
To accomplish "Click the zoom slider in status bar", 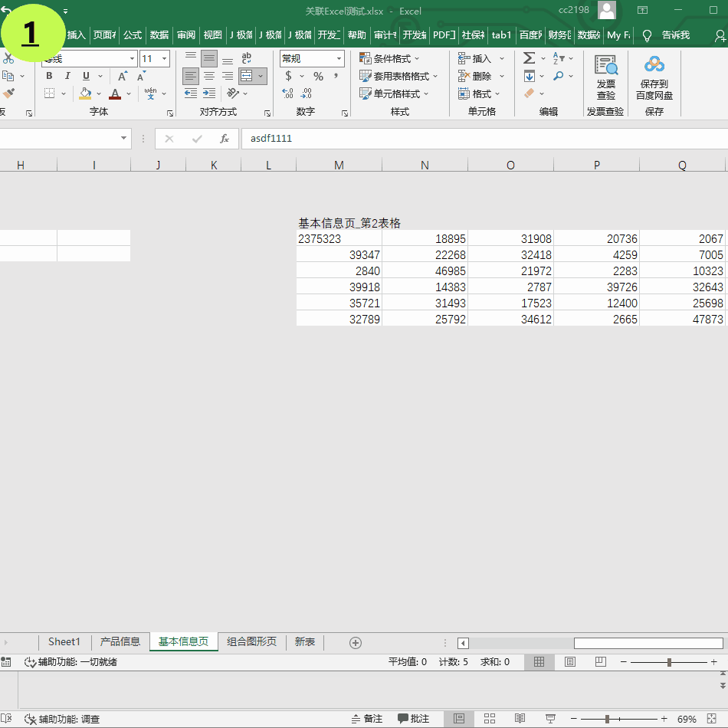I will pos(608,719).
